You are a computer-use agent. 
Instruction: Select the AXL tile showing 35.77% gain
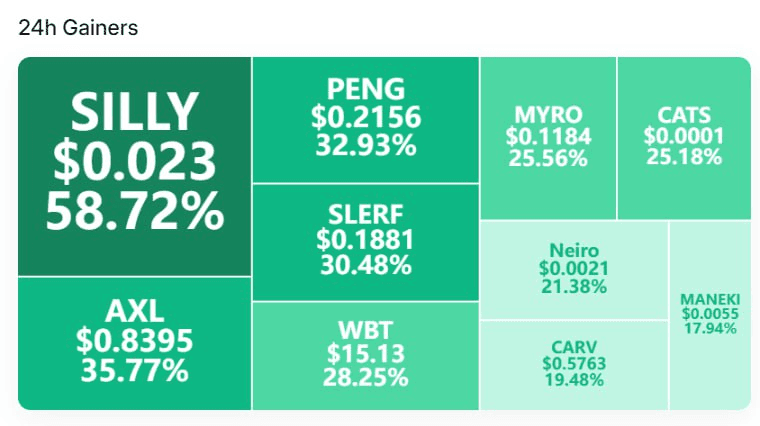[135, 344]
